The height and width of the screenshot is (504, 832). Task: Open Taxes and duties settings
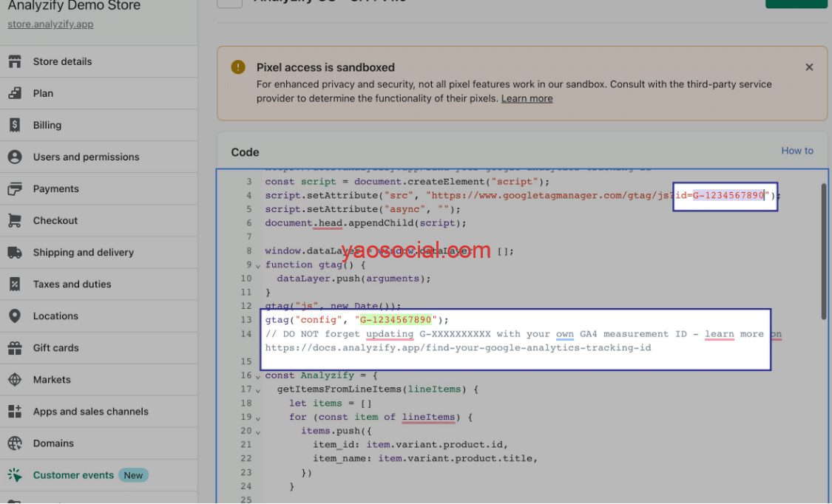(x=72, y=284)
